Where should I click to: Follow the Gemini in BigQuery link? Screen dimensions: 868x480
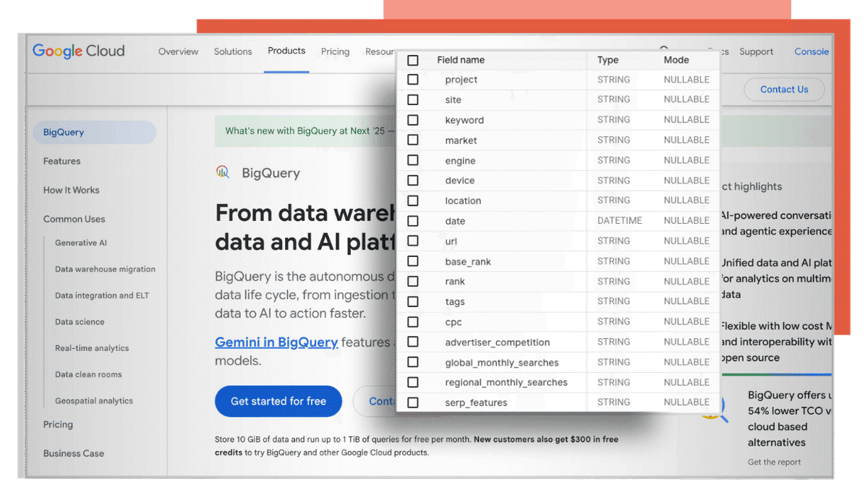tap(276, 342)
